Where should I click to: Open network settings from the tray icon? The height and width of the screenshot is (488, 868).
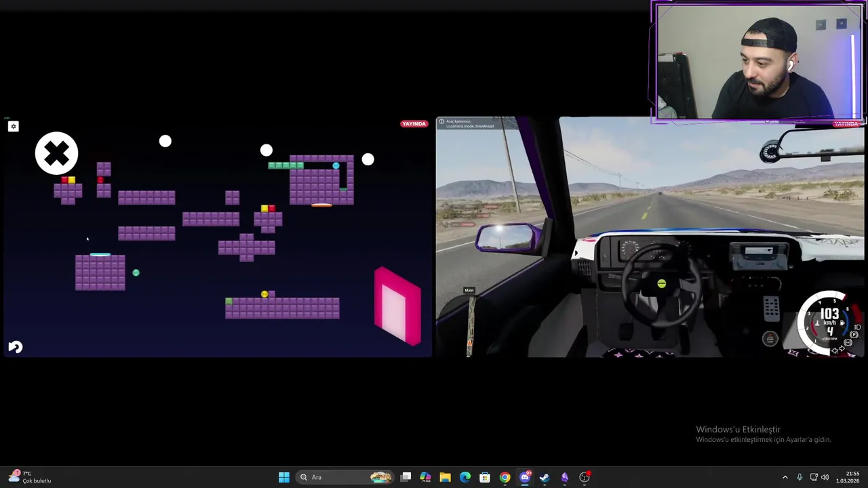814,477
